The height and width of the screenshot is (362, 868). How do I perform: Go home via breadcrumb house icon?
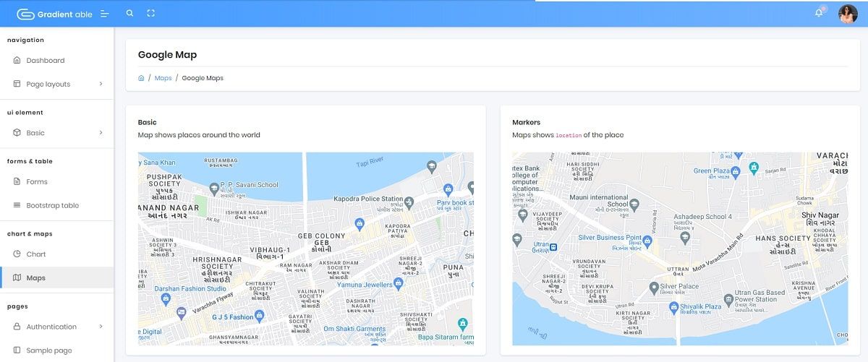coord(141,77)
